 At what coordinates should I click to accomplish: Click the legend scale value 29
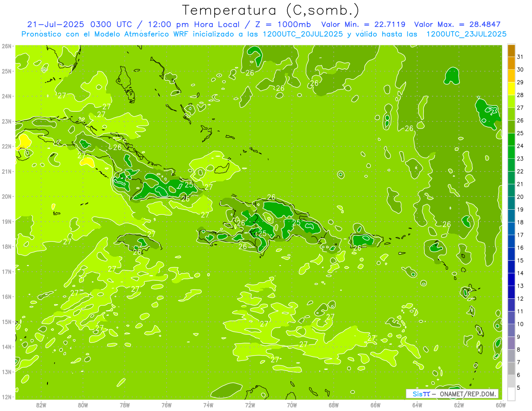pyautogui.click(x=520, y=82)
